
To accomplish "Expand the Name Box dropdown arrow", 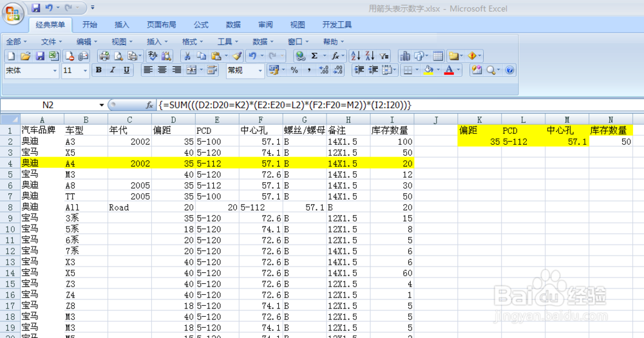I will 102,105.
